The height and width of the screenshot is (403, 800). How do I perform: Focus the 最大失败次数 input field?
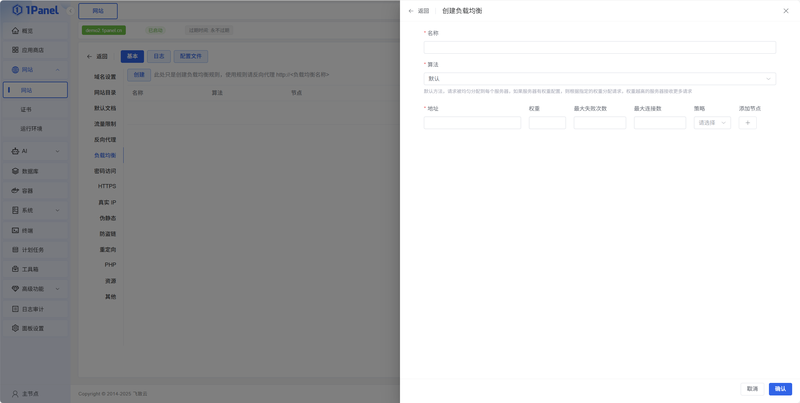[599, 122]
